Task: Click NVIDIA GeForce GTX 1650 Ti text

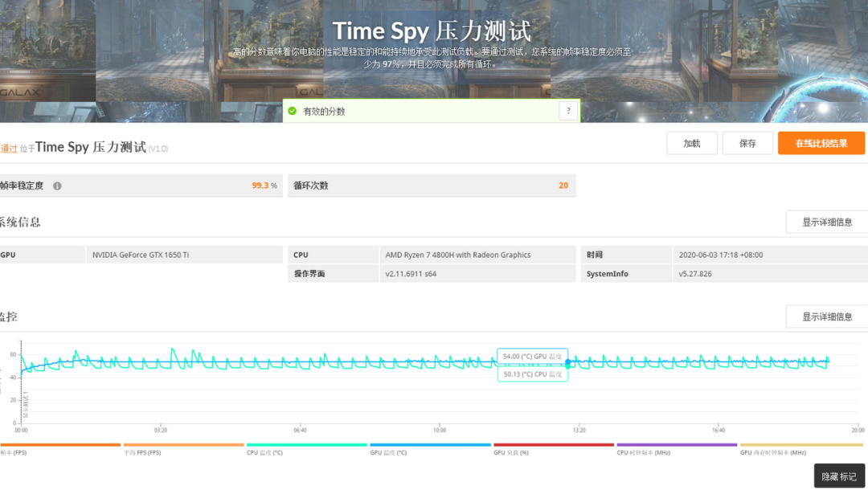Action: click(x=140, y=255)
